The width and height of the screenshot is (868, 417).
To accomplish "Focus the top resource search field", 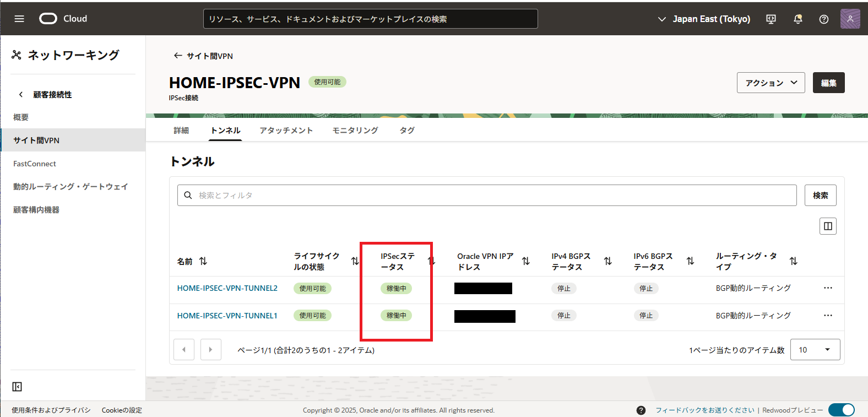I will (x=371, y=19).
